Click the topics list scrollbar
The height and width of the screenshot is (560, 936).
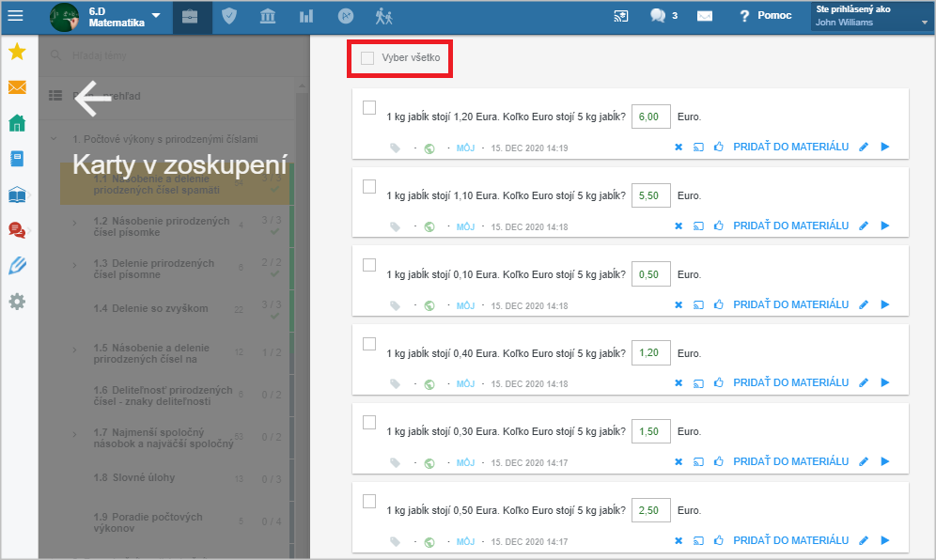(x=302, y=319)
